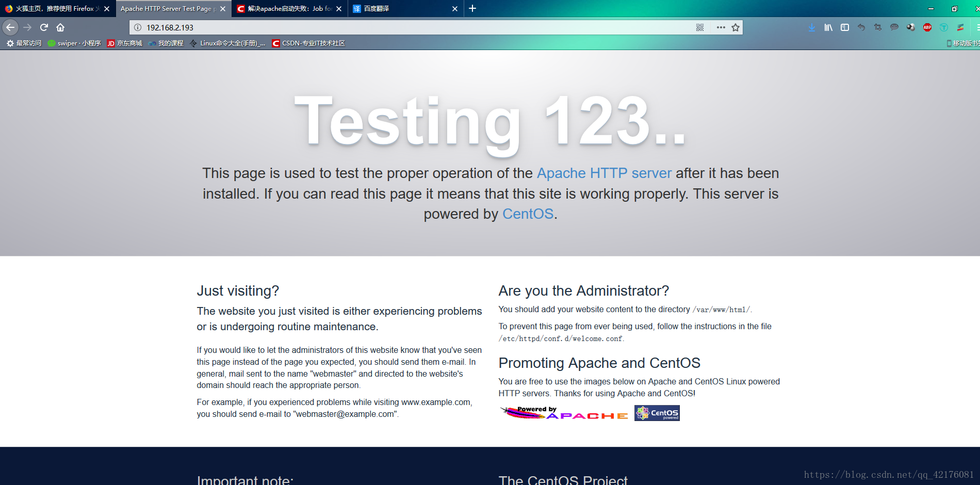This screenshot has height=485, width=980.
Task: Close the CSDN apache tab
Action: 339,9
